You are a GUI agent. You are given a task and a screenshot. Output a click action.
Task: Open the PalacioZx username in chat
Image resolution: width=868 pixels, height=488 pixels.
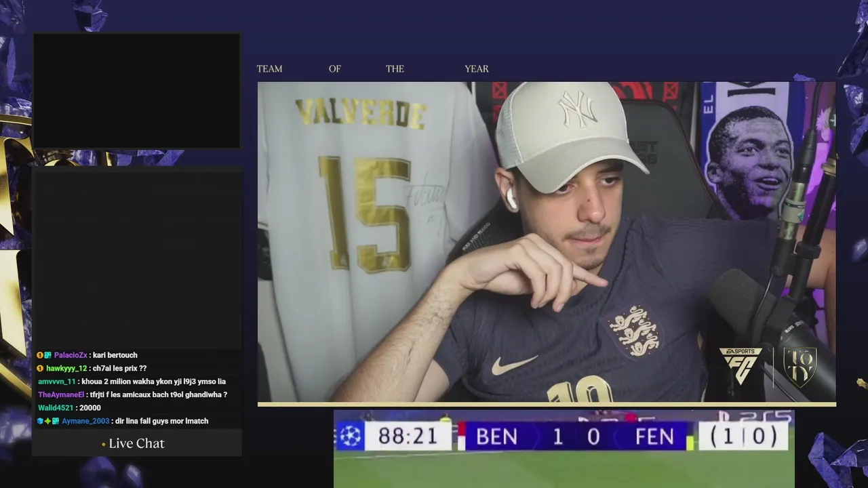71,355
